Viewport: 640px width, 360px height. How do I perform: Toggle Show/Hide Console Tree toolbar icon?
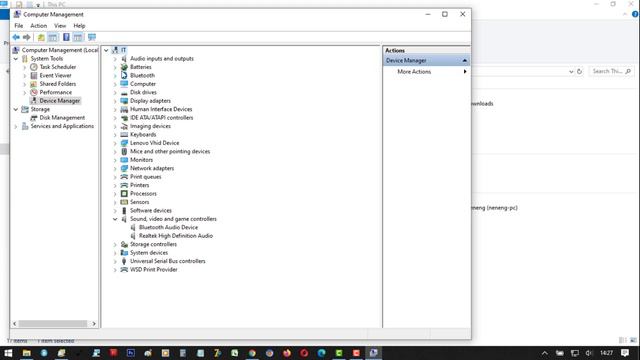[53, 37]
